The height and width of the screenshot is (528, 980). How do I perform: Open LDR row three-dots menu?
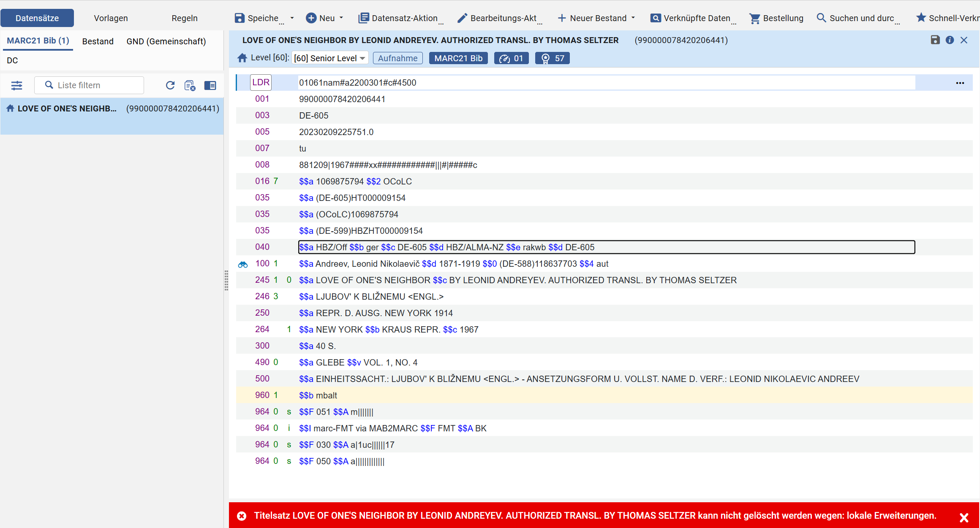[960, 83]
